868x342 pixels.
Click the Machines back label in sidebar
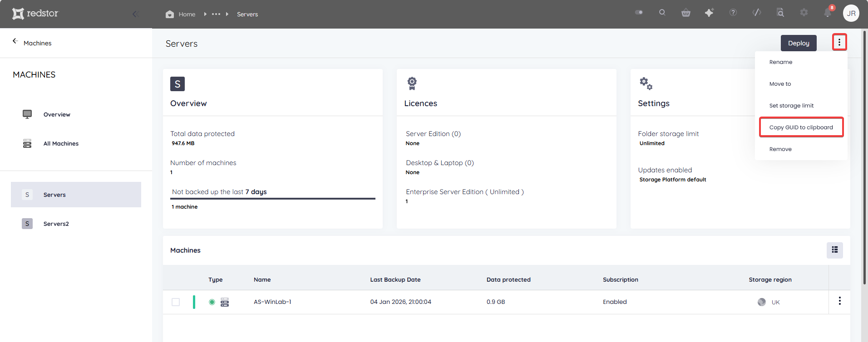tap(38, 43)
